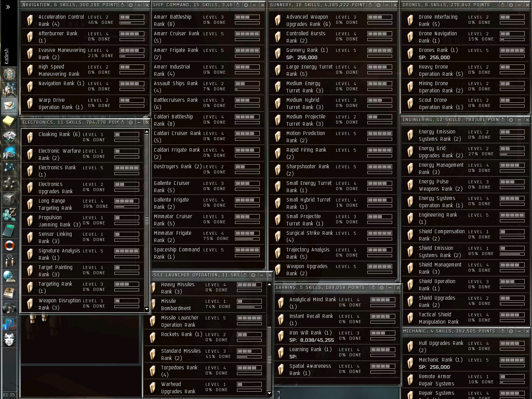Click the circle icon in Engineering window header
532x399 pixels.
511,119
